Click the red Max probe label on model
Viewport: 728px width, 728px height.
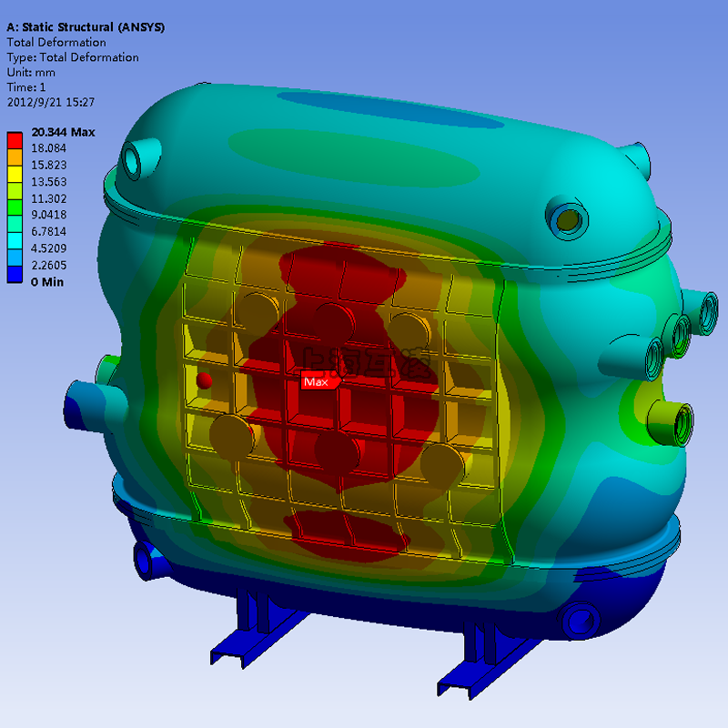[x=318, y=382]
